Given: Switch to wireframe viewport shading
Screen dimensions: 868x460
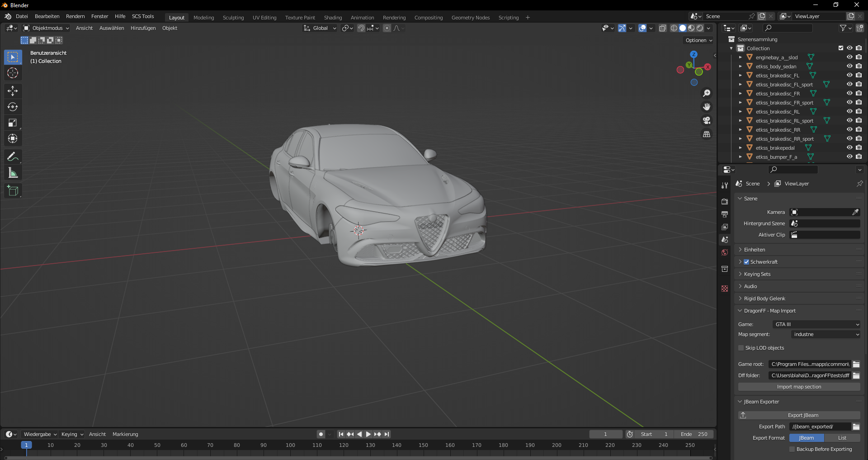Looking at the screenshot, I should point(674,28).
